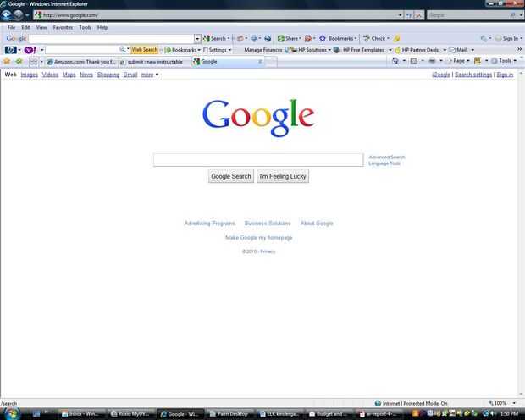Click the Google Toolbar Search button
Screen dimensions: 525x420
click(216, 38)
